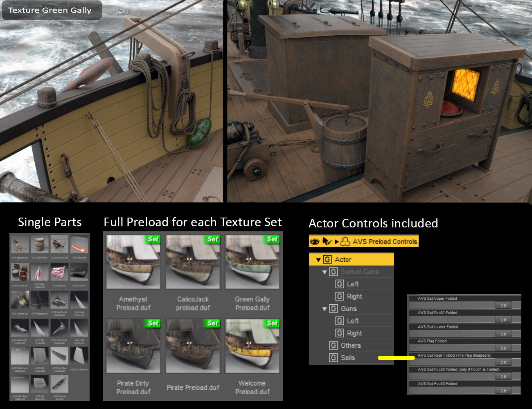Toggle the AVS Sail Upper Folded Off switch
The width and height of the screenshot is (532, 409).
503,306
